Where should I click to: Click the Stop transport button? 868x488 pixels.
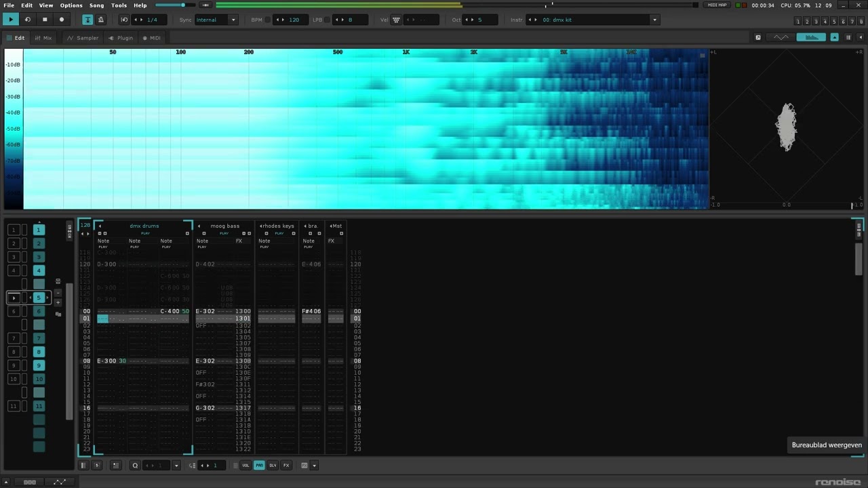(x=45, y=20)
